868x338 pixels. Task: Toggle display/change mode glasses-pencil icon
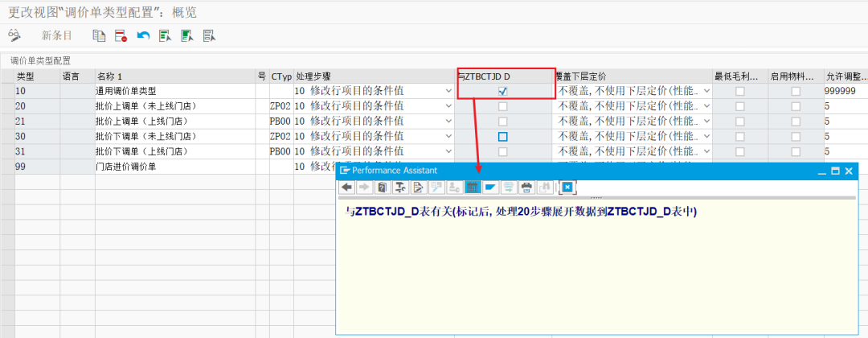pyautogui.click(x=14, y=36)
